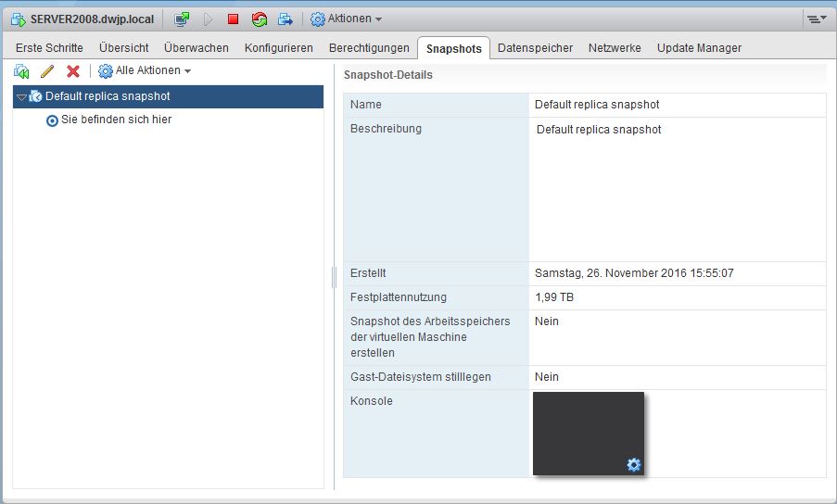Click the revert to snapshot icon
837x504 pixels.
pos(22,71)
